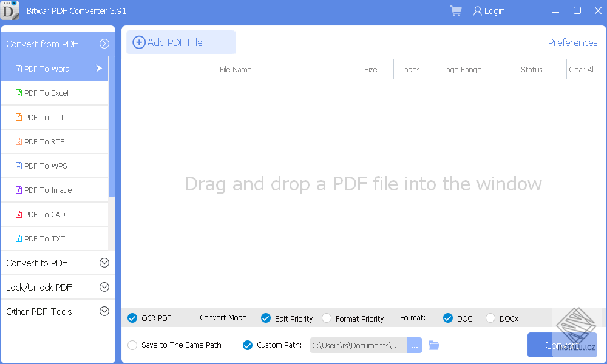The width and height of the screenshot is (607, 364).
Task: Open the hamburger menu in title bar
Action: point(534,10)
